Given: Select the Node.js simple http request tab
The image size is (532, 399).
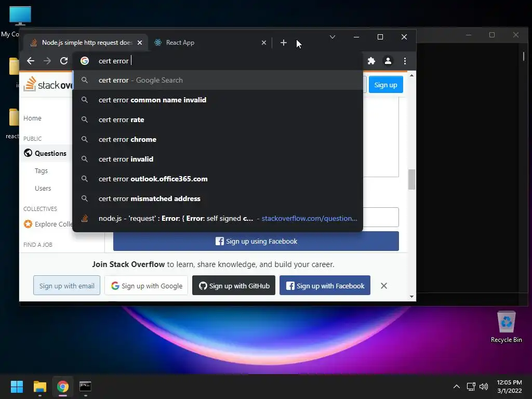Looking at the screenshot, I should click(86, 43).
